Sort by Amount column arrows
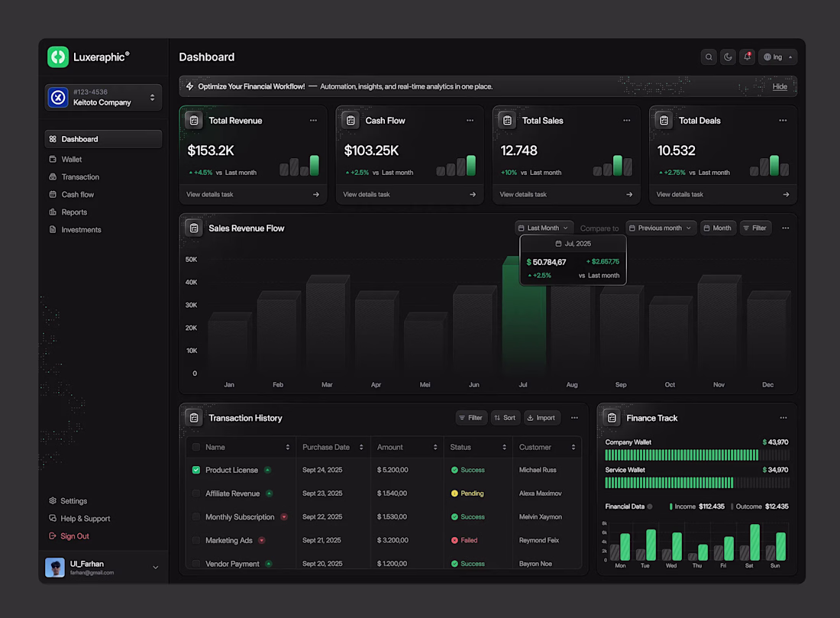The image size is (840, 618). point(435,447)
